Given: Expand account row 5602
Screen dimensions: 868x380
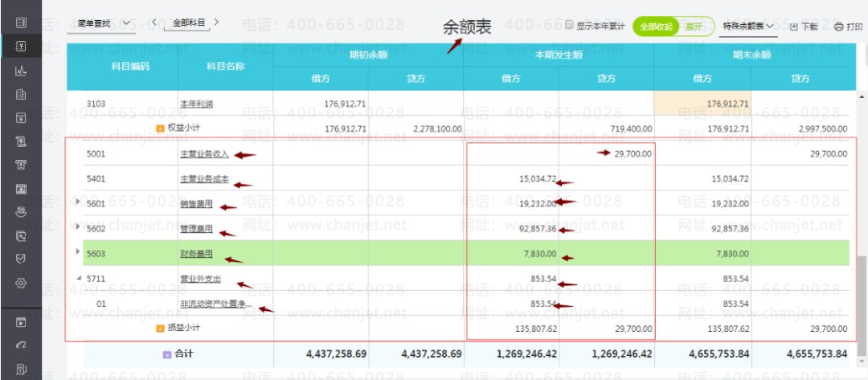Looking at the screenshot, I should (x=78, y=227).
